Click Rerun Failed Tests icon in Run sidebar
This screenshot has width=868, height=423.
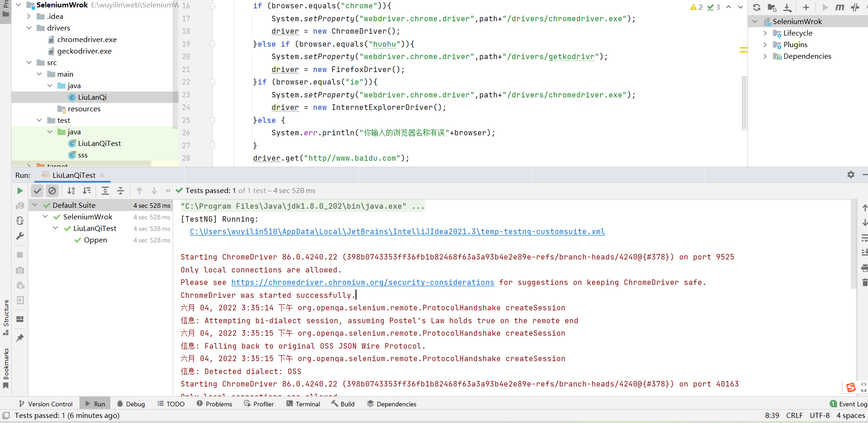click(x=20, y=206)
